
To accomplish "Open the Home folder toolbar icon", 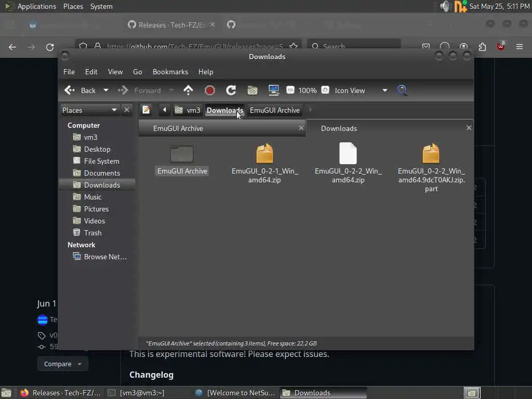I will (x=252, y=90).
